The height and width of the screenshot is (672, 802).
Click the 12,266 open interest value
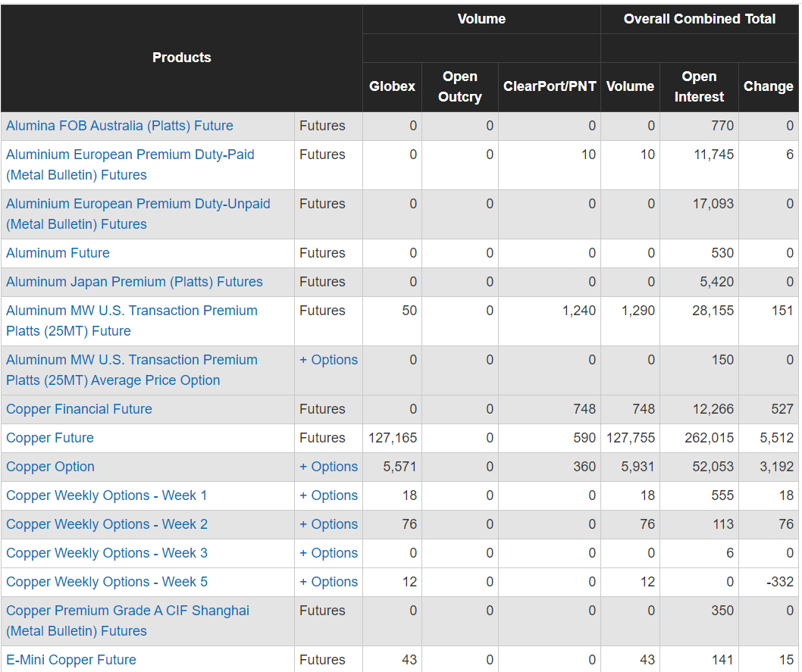(x=713, y=409)
